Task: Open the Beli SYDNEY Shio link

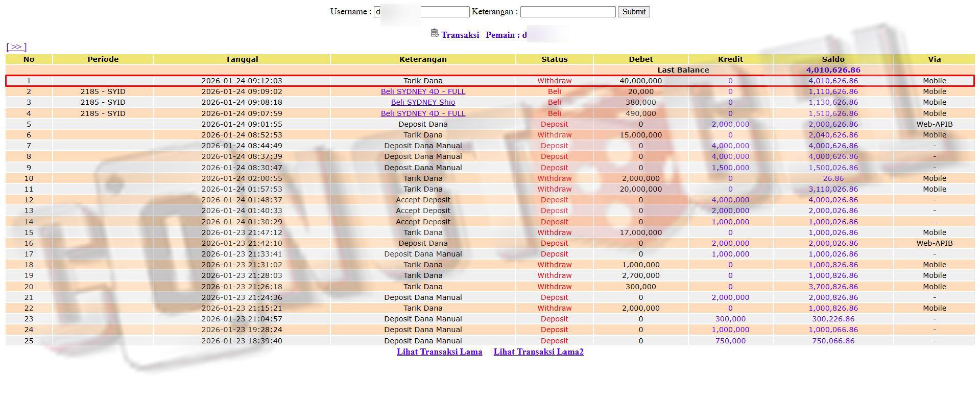Action: tap(423, 102)
